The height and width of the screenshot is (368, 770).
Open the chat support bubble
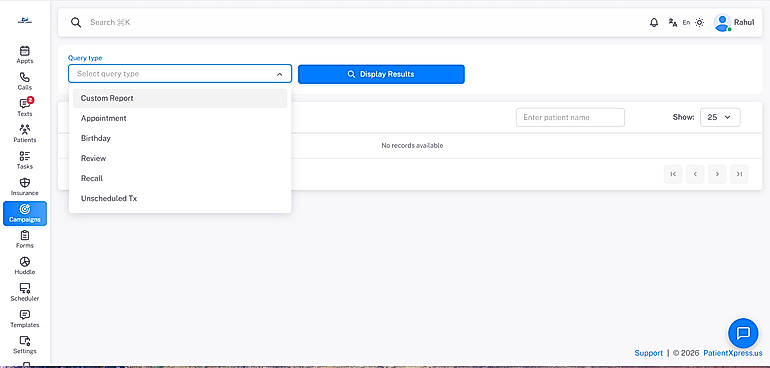click(x=743, y=333)
